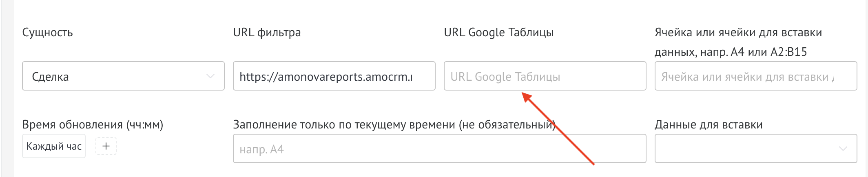
Task: Click the selected Сделка value text
Action: pyautogui.click(x=50, y=77)
